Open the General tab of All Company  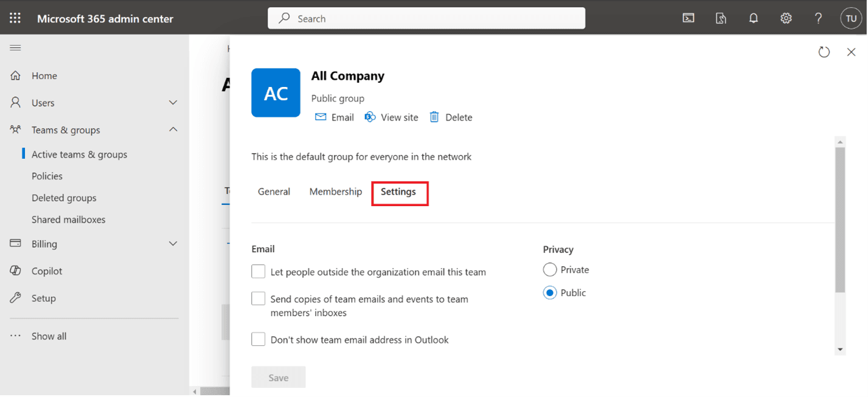pos(274,191)
